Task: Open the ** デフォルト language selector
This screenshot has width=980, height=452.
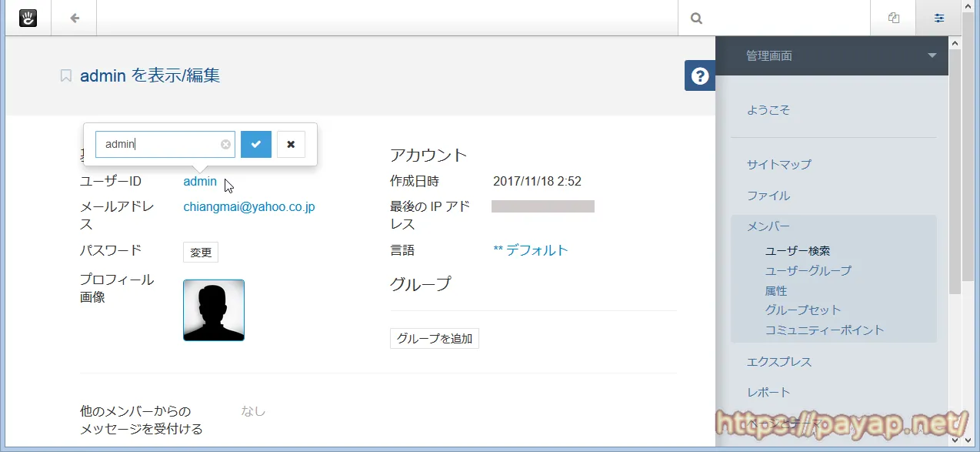Action: [530, 250]
